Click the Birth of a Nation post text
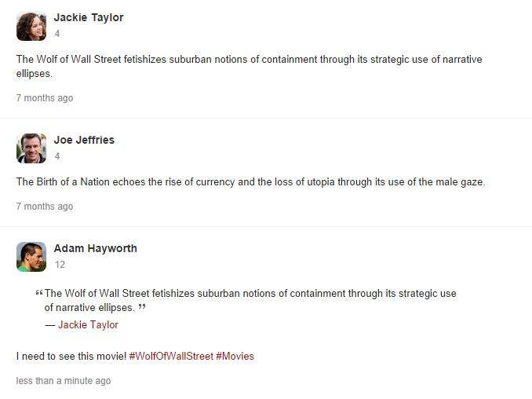The height and width of the screenshot is (399, 532). pyautogui.click(x=251, y=182)
